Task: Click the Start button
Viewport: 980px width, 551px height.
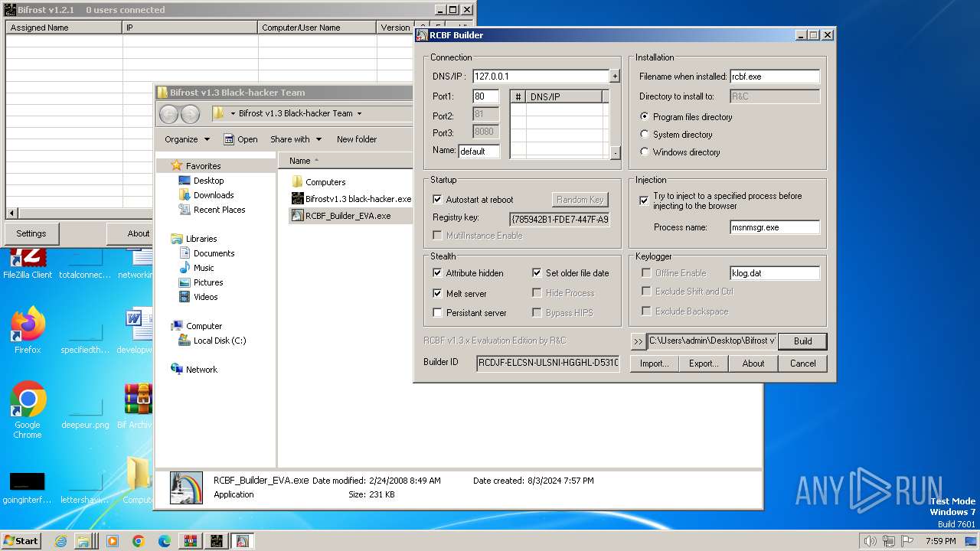Action: click(21, 541)
